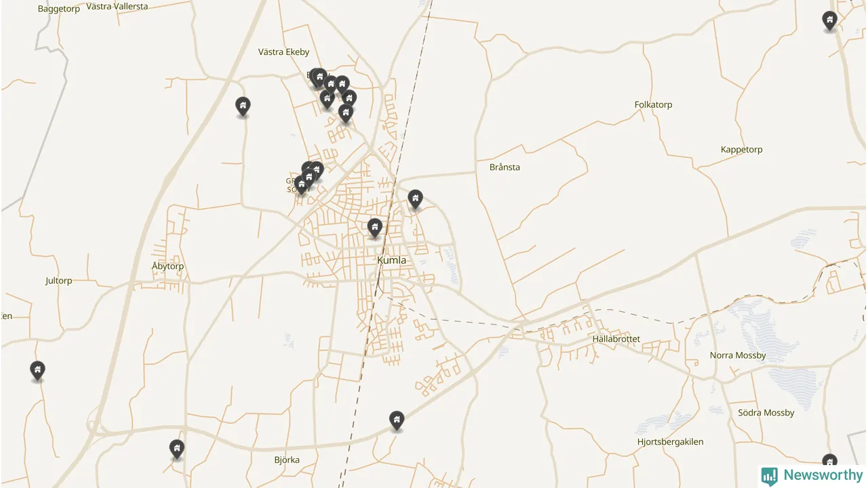Open the house marker west of Björka
The width and height of the screenshot is (868, 488).
click(x=176, y=449)
